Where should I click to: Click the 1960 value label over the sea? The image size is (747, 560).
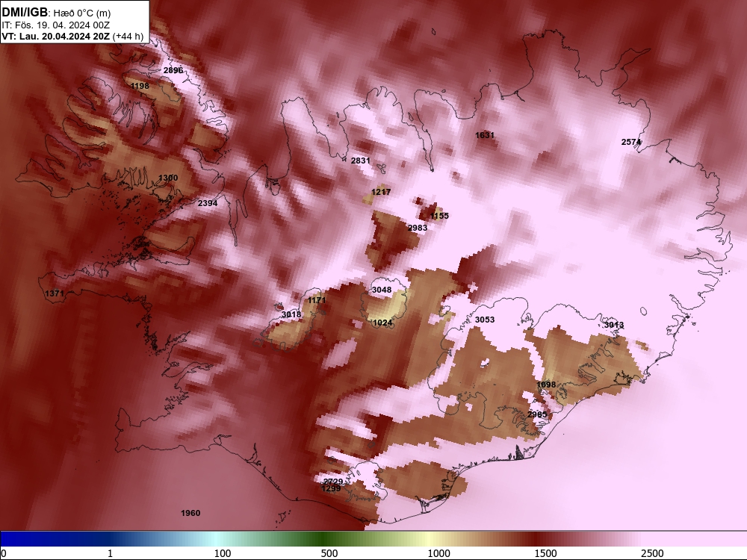(x=190, y=513)
